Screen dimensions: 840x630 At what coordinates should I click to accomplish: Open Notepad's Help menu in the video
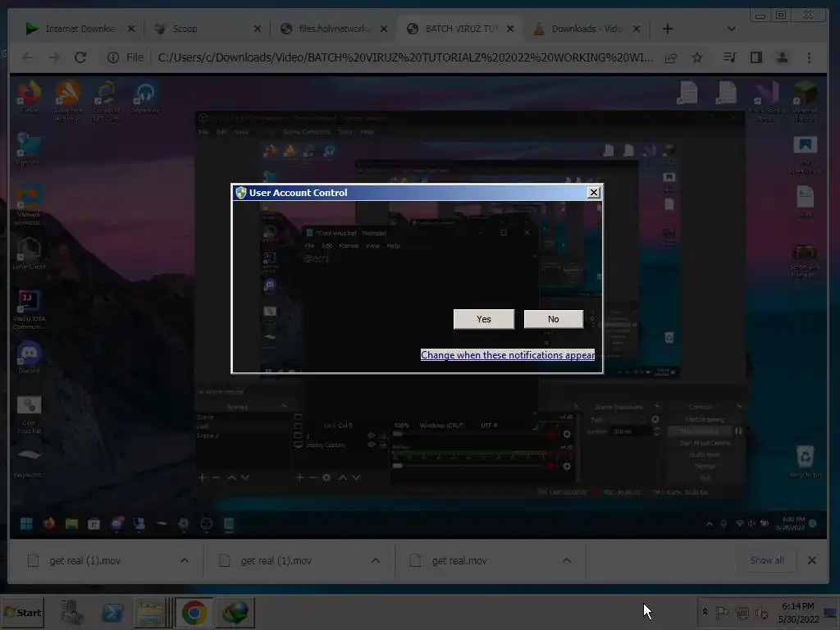click(393, 246)
